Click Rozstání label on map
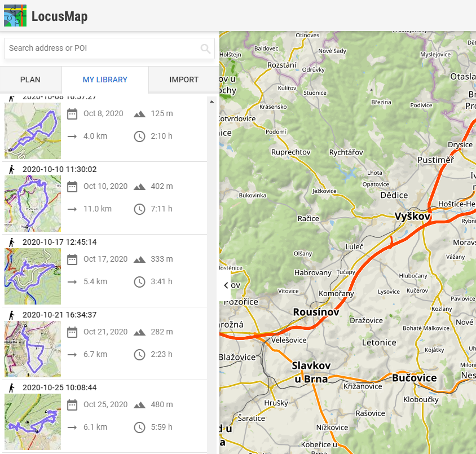The image size is (476, 454). click(x=282, y=65)
